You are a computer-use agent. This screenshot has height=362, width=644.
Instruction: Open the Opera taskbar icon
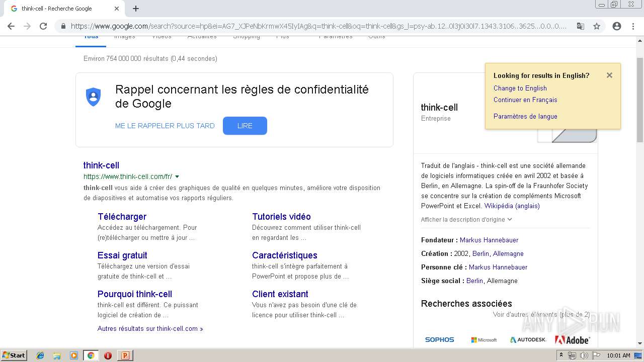108,355
